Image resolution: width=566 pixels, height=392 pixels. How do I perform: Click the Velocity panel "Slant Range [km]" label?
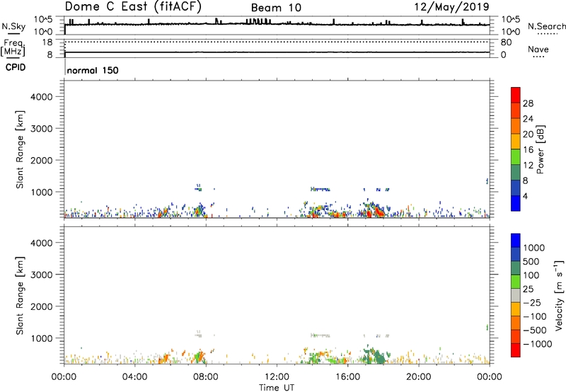(20, 295)
